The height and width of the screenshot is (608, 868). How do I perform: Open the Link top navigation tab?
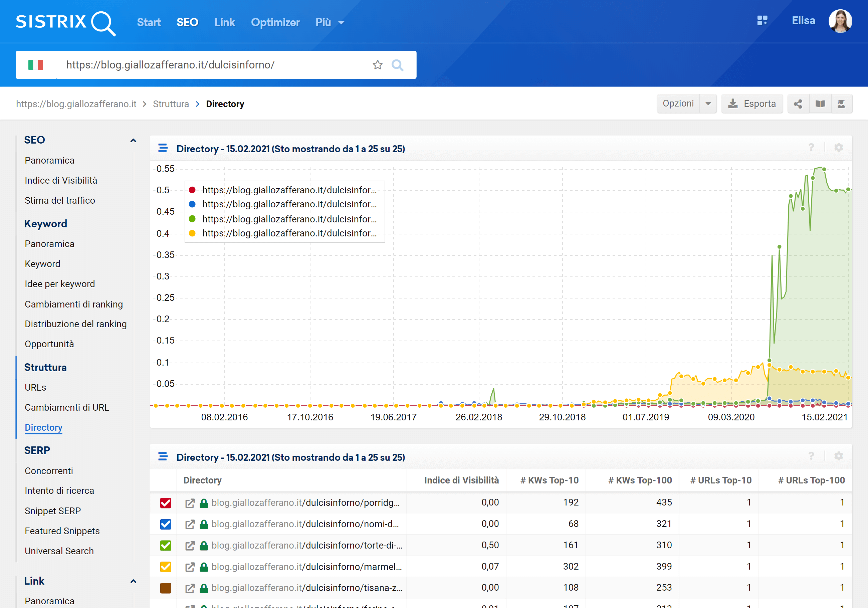pyautogui.click(x=225, y=22)
